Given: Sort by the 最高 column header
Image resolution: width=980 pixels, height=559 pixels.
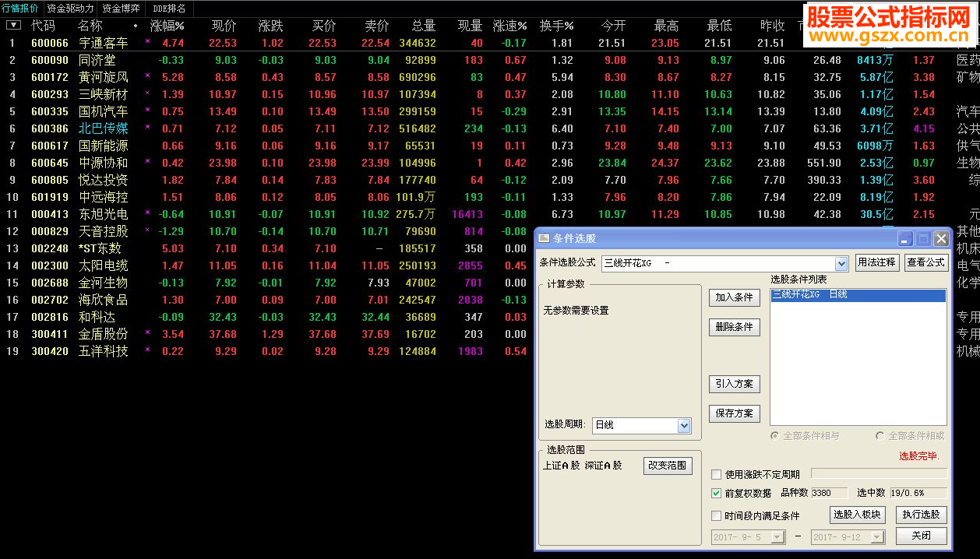Looking at the screenshot, I should pyautogui.click(x=666, y=26).
